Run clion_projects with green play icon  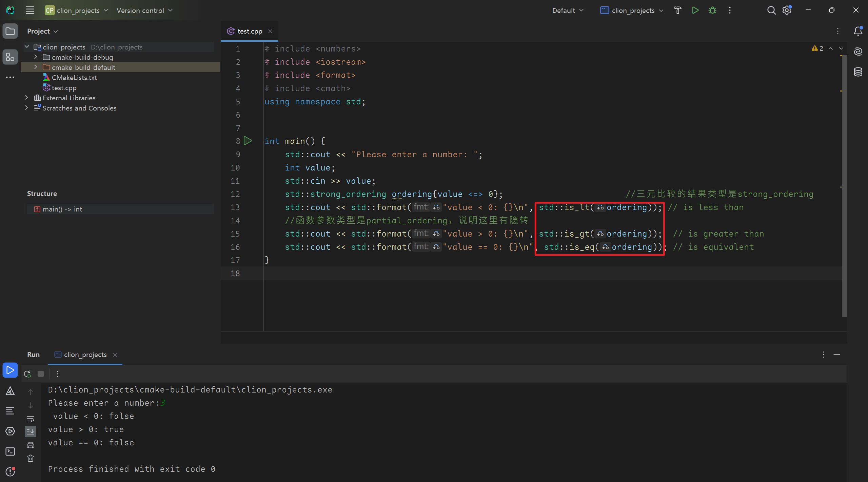click(x=695, y=11)
